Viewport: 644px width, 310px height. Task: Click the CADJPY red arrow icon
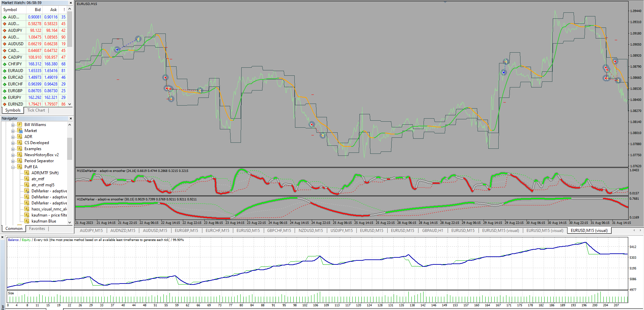[x=5, y=57]
